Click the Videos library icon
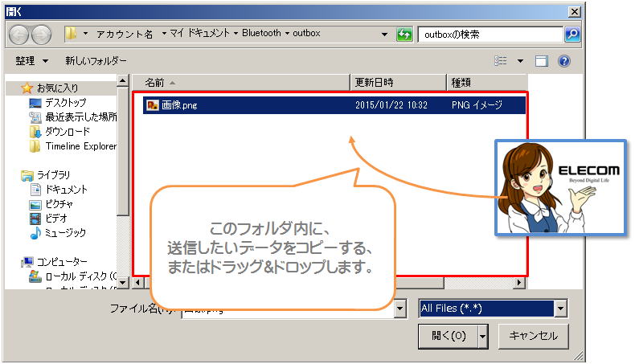This screenshot has width=635, height=364. point(35,219)
